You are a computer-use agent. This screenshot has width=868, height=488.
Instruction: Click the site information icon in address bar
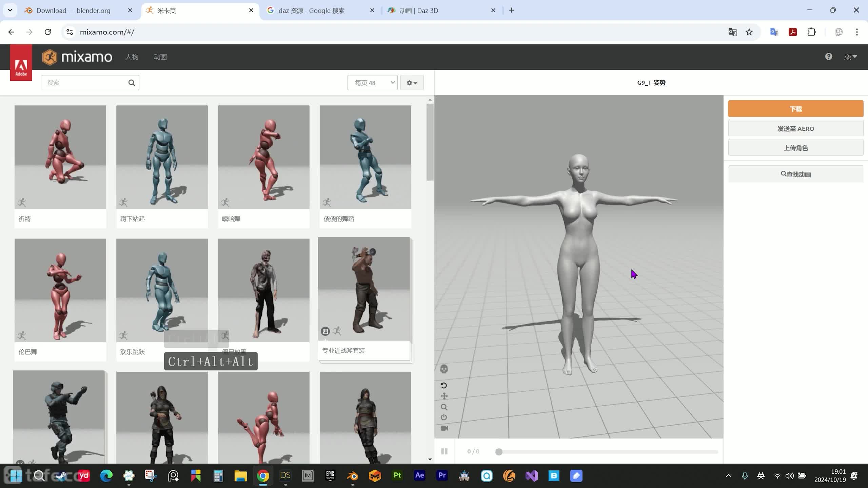(70, 32)
